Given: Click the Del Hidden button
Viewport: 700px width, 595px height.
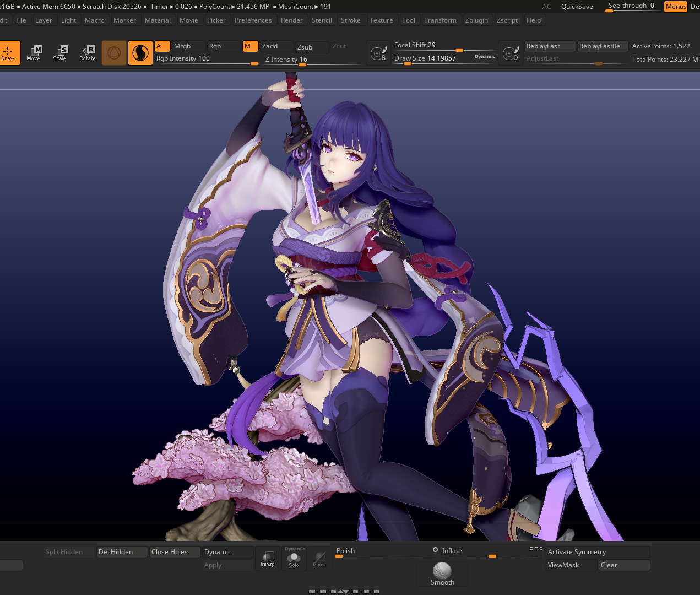Looking at the screenshot, I should [122, 552].
